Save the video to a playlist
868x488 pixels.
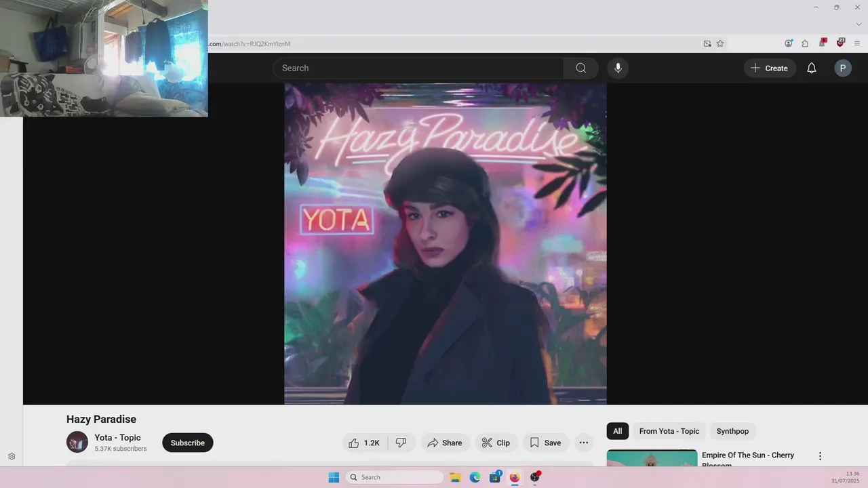(546, 443)
